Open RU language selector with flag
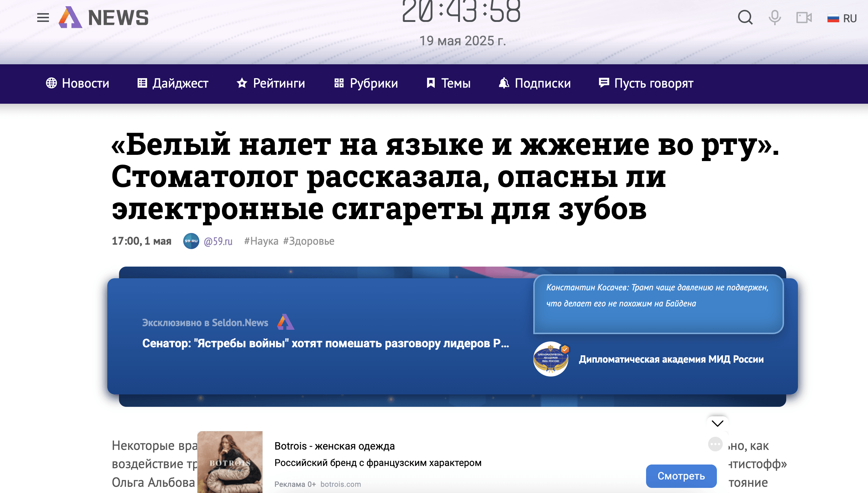 [842, 18]
